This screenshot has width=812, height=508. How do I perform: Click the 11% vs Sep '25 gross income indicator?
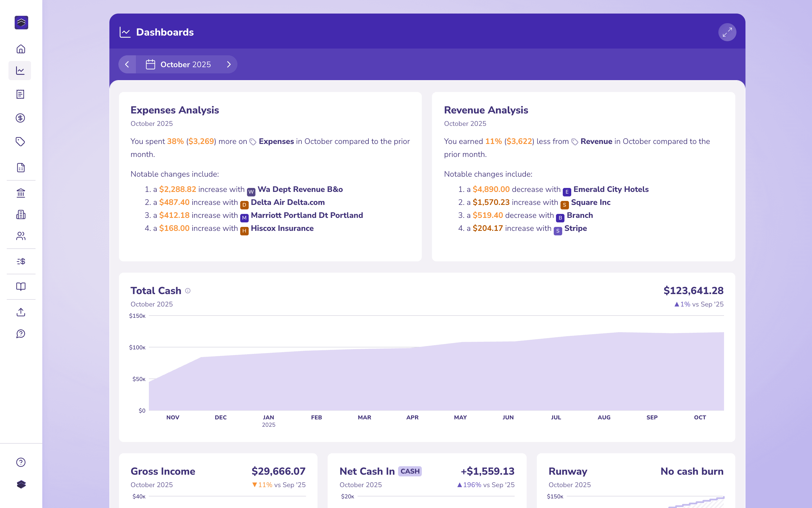point(279,485)
